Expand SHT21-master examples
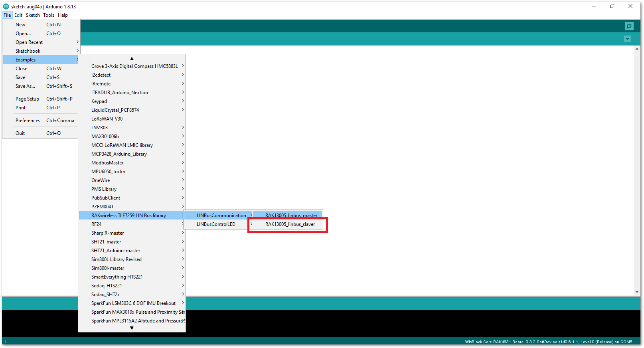 tap(132, 242)
